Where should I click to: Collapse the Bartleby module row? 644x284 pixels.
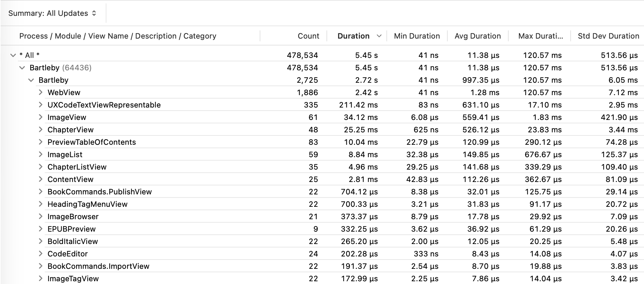31,80
